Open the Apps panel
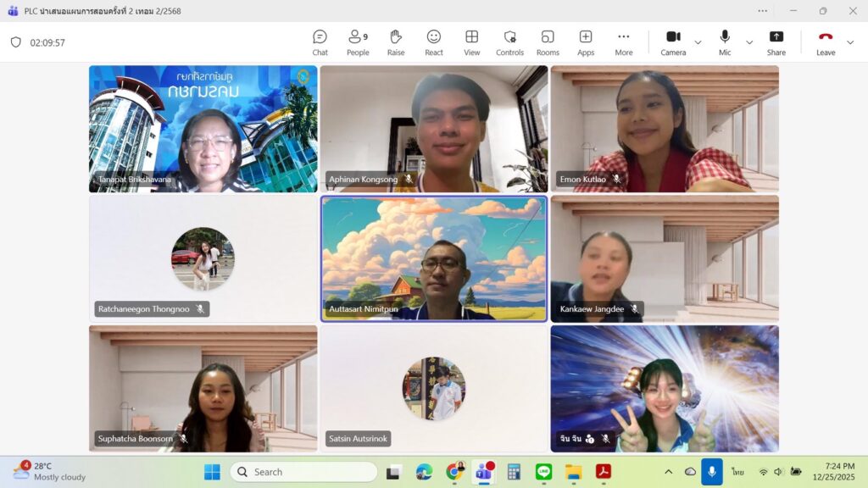Screen dimensions: 868x488 pos(586,42)
